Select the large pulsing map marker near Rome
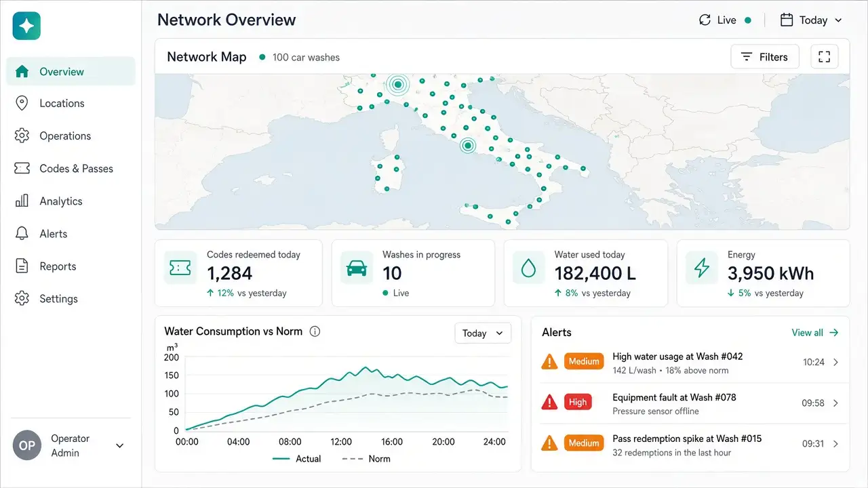 click(467, 145)
